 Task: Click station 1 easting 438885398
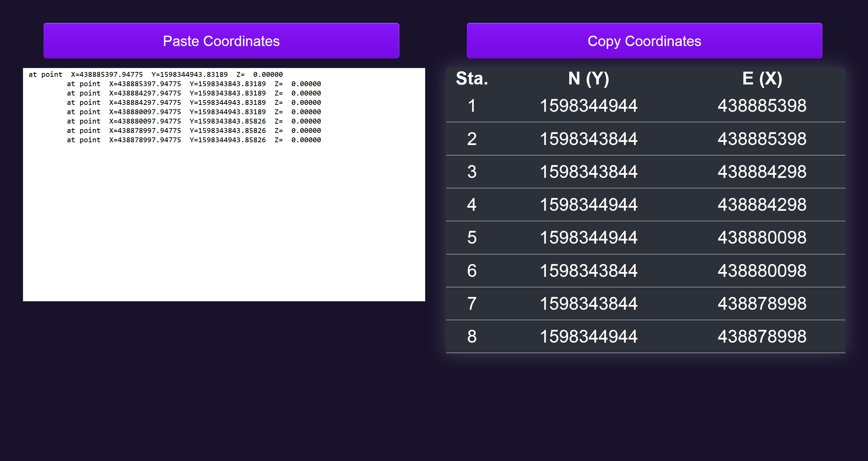(x=762, y=106)
